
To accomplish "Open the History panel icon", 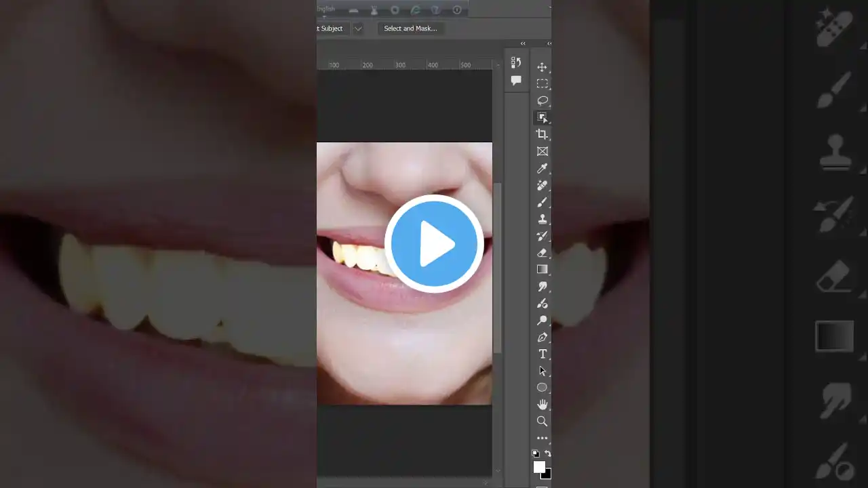I will pos(516,62).
